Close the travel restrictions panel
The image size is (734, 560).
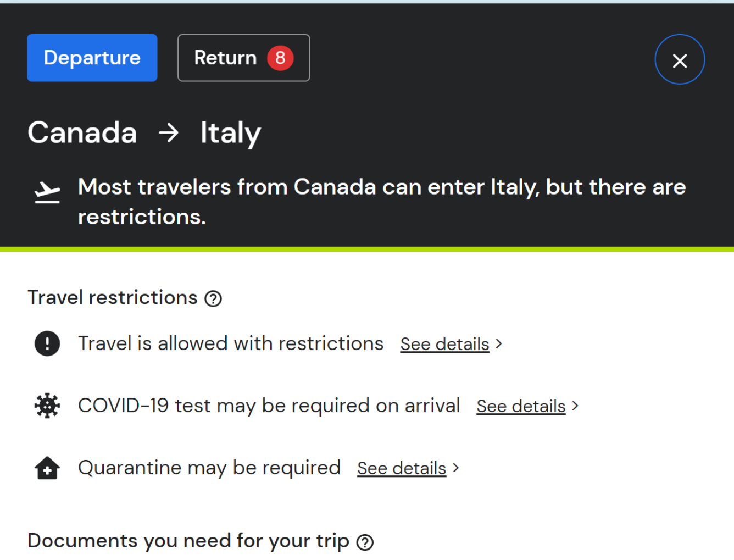pos(680,59)
